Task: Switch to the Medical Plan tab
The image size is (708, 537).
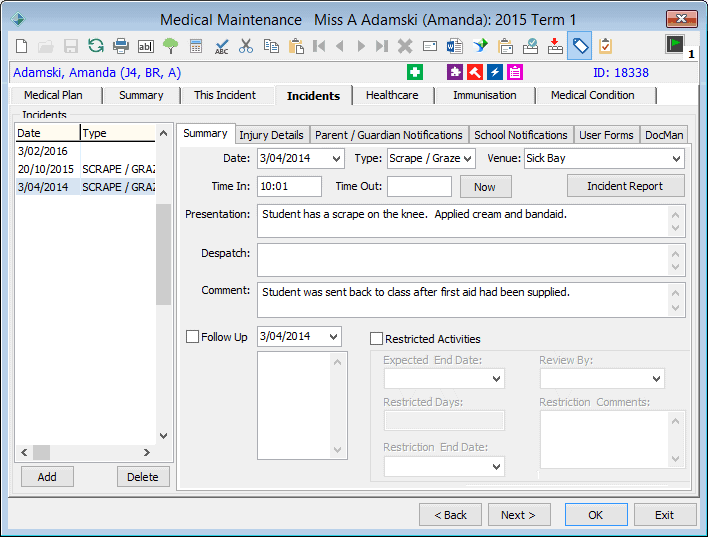Action: click(53, 95)
